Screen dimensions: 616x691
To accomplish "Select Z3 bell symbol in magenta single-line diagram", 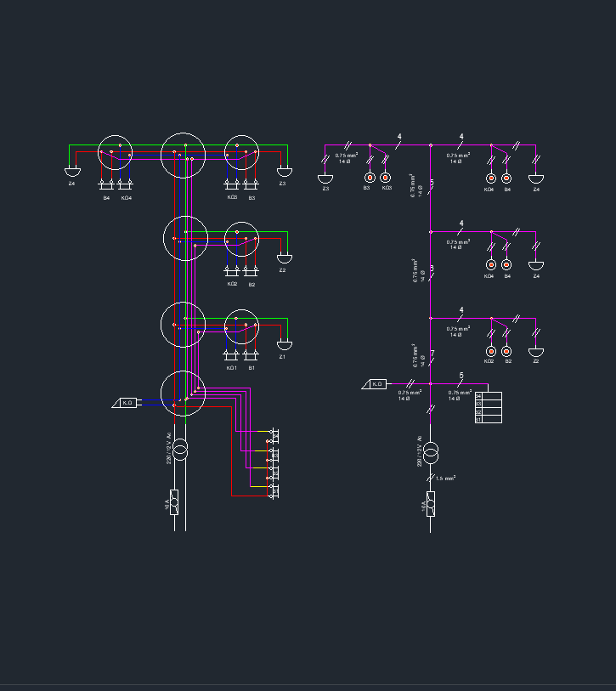I will [x=325, y=179].
